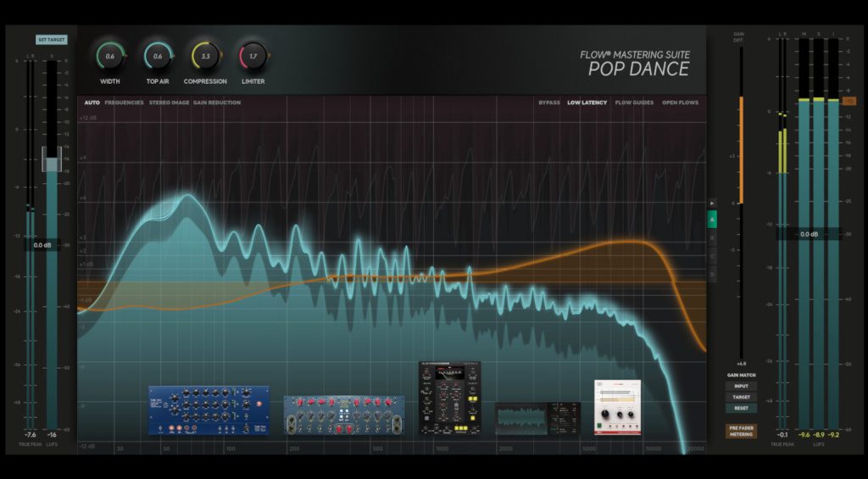Adjust the Top Air knob
Image resolution: width=868 pixels, height=479 pixels.
[x=158, y=57]
